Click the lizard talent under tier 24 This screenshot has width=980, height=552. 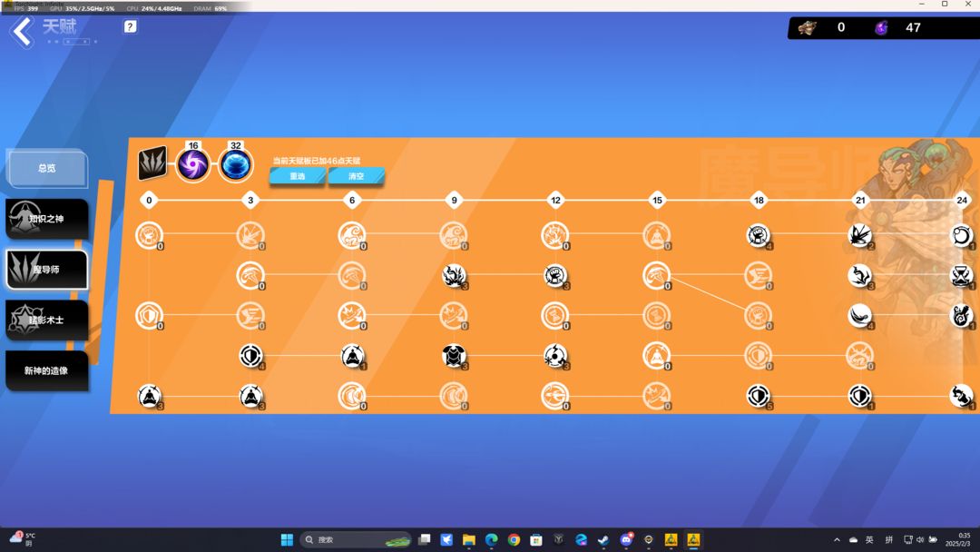961,395
